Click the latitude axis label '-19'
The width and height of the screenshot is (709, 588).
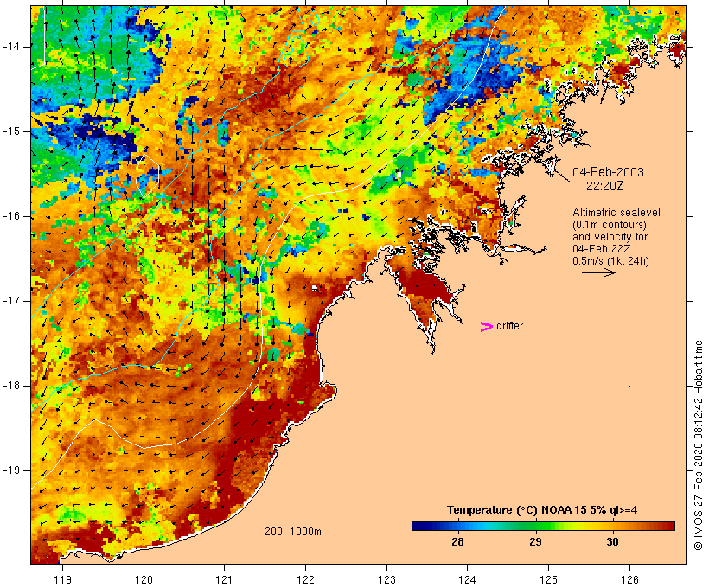pyautogui.click(x=11, y=470)
